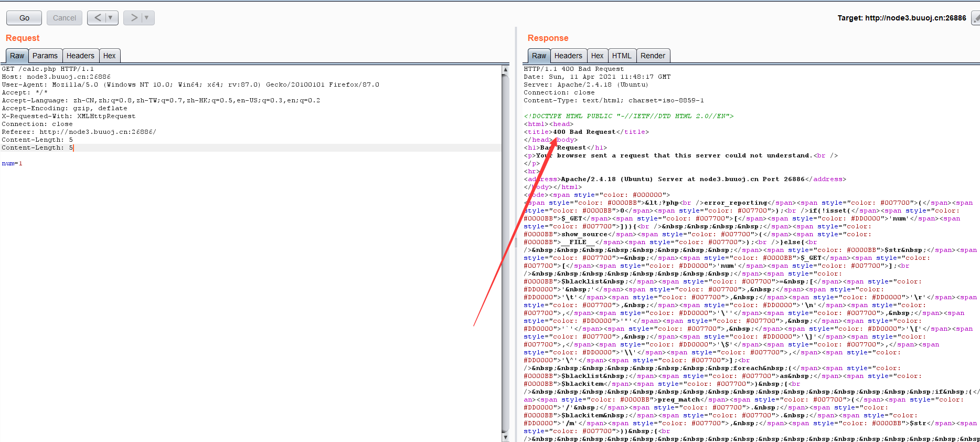980x442 pixels.
Task: Click the first 'Content-Length: 5' line
Action: click(x=37, y=140)
